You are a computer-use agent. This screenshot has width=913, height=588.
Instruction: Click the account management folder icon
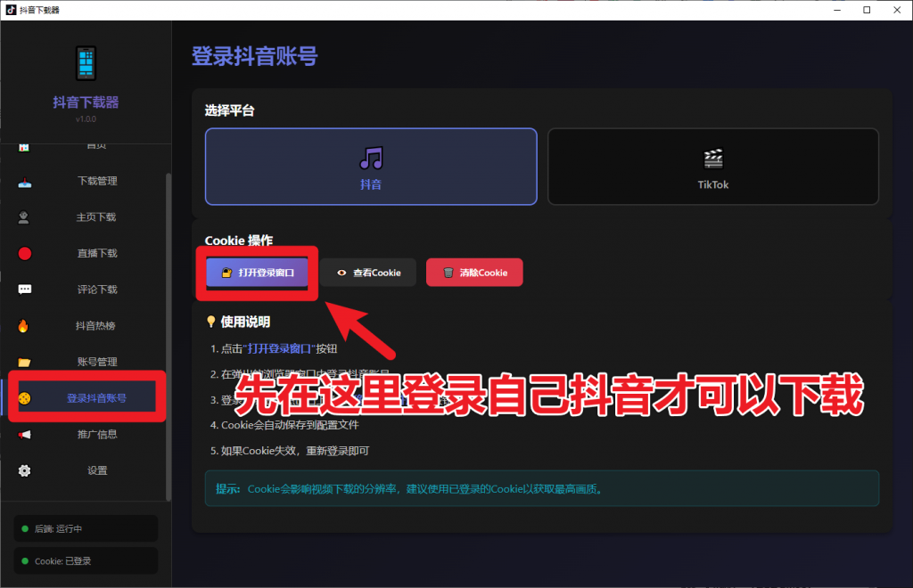24,363
